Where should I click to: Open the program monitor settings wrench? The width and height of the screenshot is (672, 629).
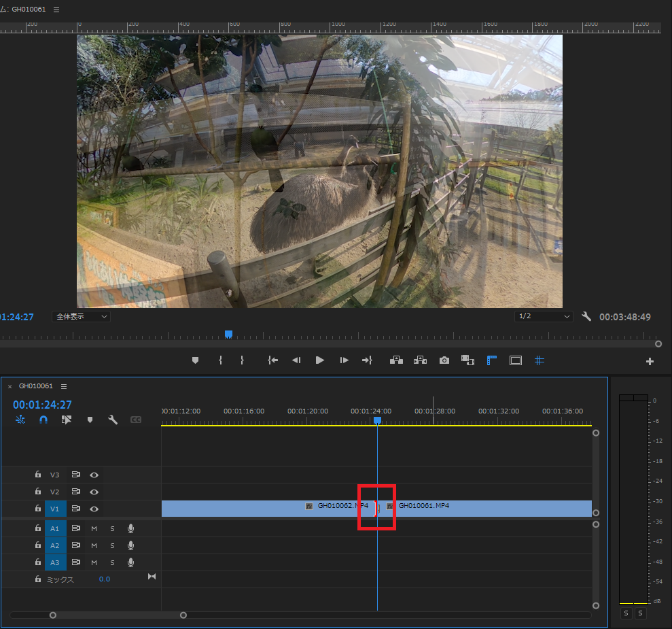point(586,317)
